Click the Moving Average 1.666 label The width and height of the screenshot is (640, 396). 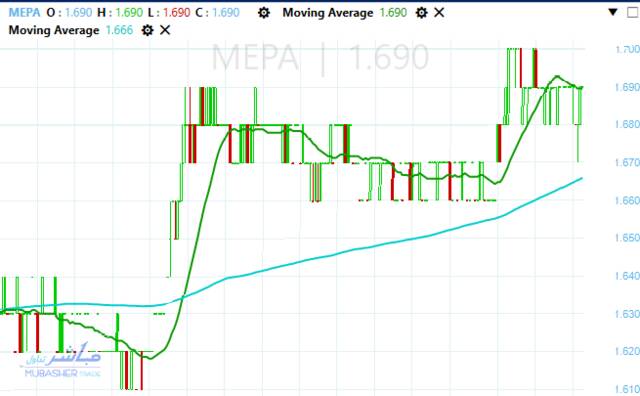pos(71,30)
